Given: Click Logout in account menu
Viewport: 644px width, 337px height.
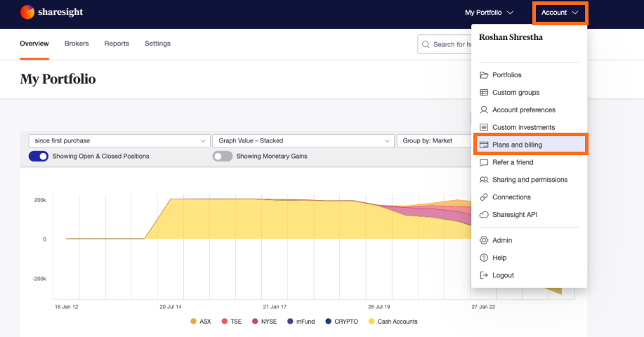Looking at the screenshot, I should tap(529, 275).
